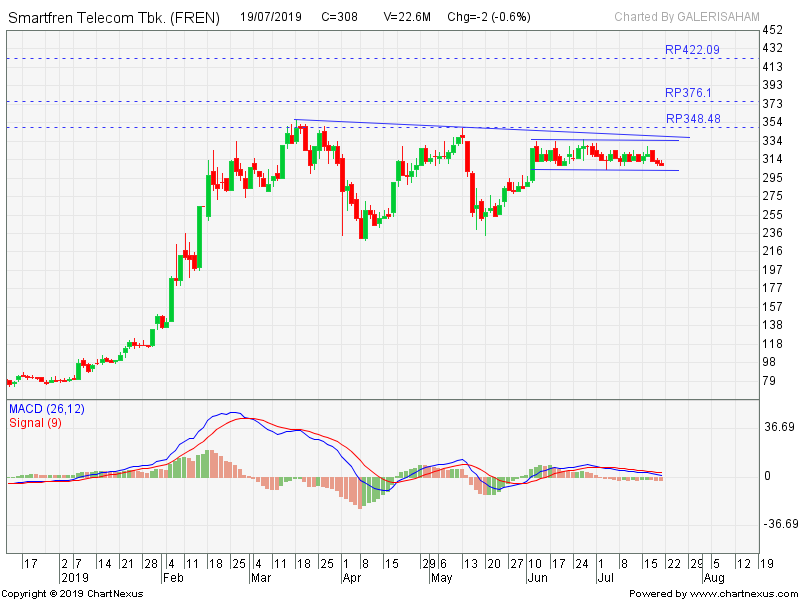Click the Smartfren Telecom Tbk. (FREN) title

point(114,18)
